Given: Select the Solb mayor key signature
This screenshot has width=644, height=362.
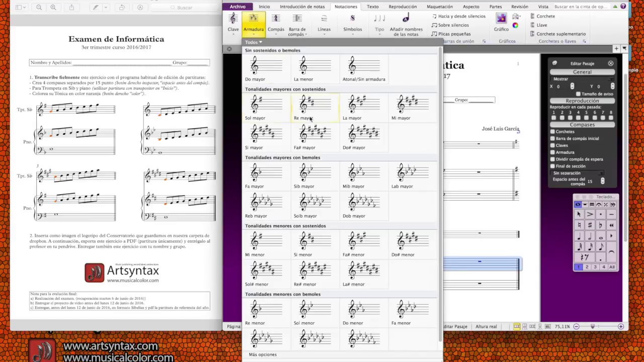Looking at the screenshot, I should 315,206.
